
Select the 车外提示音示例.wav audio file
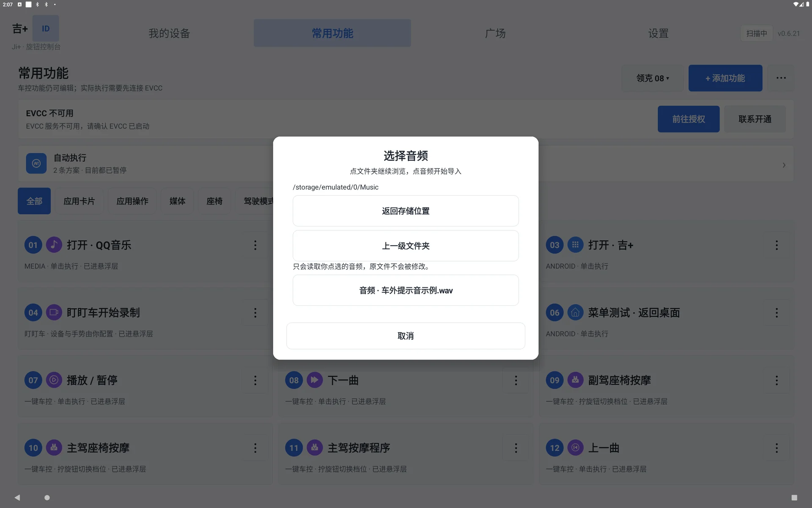click(x=406, y=290)
